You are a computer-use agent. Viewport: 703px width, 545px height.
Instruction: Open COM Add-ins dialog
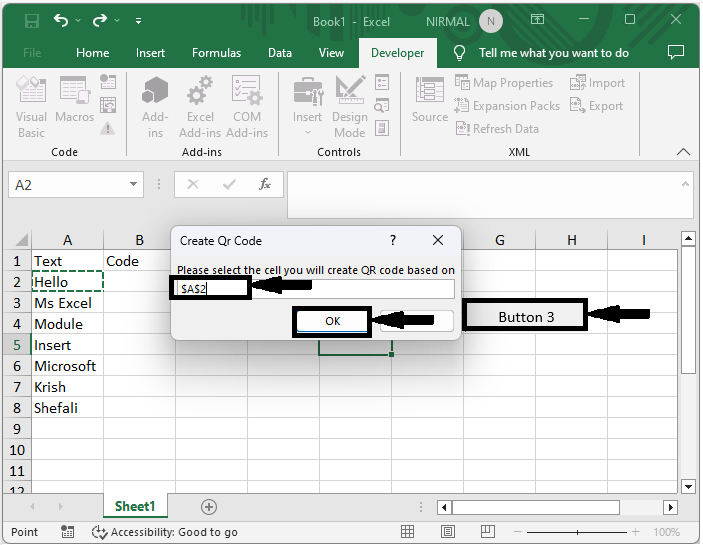(x=246, y=108)
